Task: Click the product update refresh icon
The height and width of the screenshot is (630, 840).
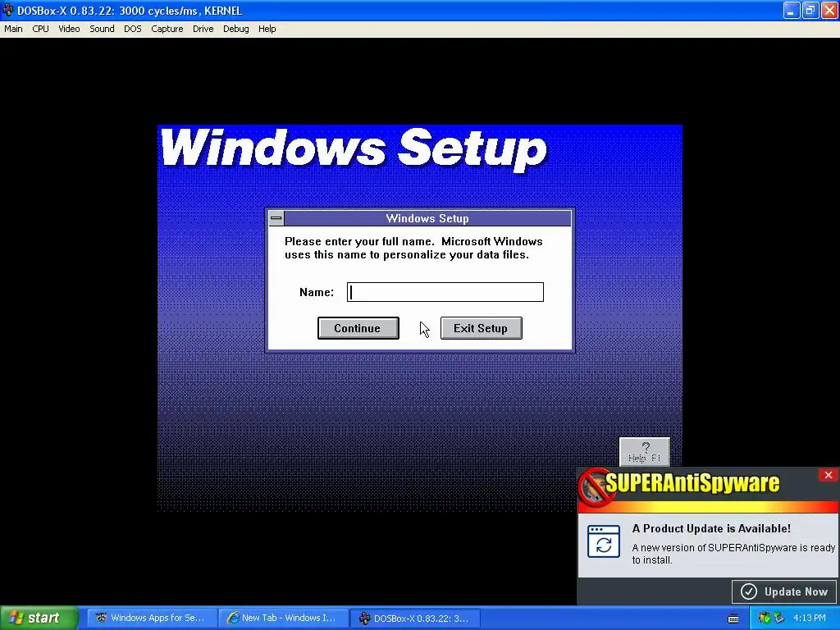Action: pos(604,541)
